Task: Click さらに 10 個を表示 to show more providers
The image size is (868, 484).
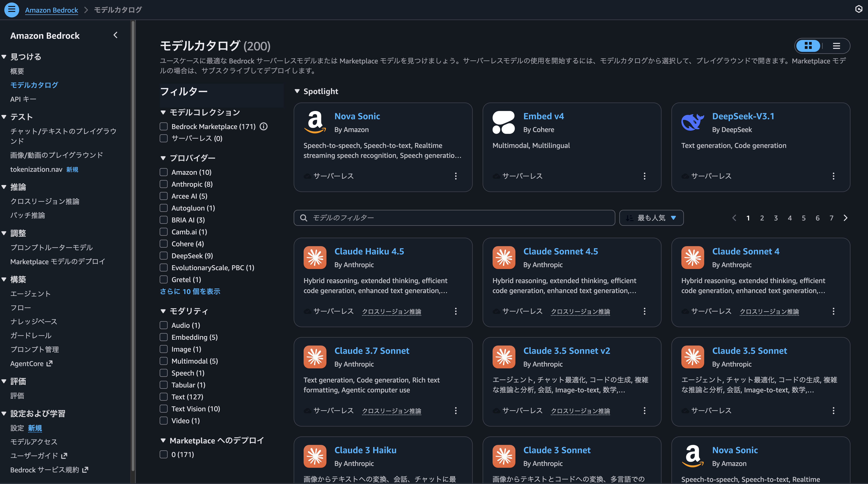Action: 190,291
